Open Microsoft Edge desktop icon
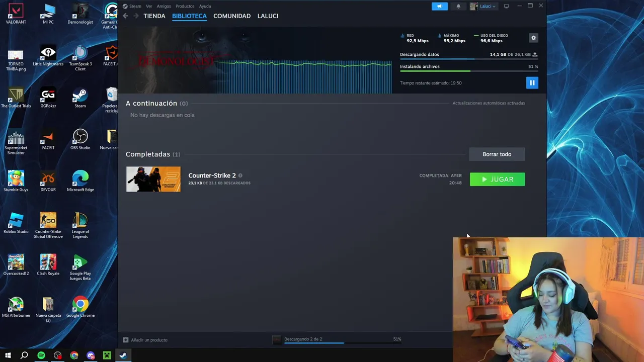 [x=80, y=182]
